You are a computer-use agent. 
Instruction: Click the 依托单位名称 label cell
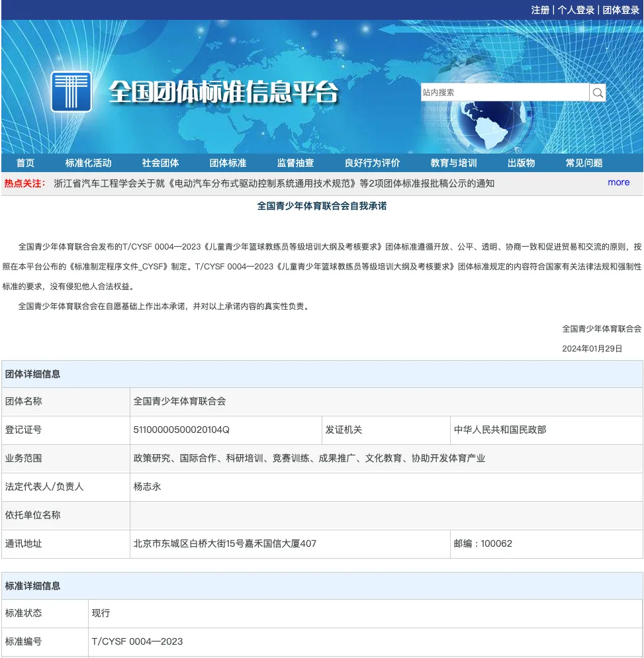click(x=66, y=515)
